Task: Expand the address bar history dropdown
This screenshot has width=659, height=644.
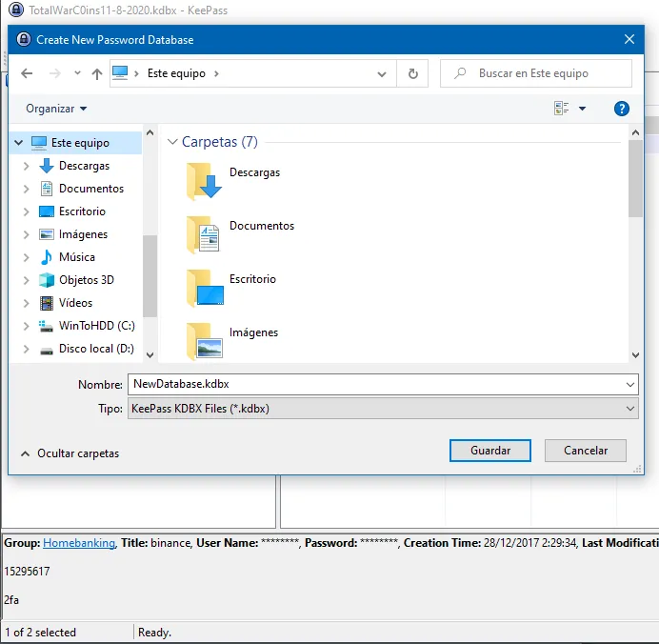Action: click(382, 74)
